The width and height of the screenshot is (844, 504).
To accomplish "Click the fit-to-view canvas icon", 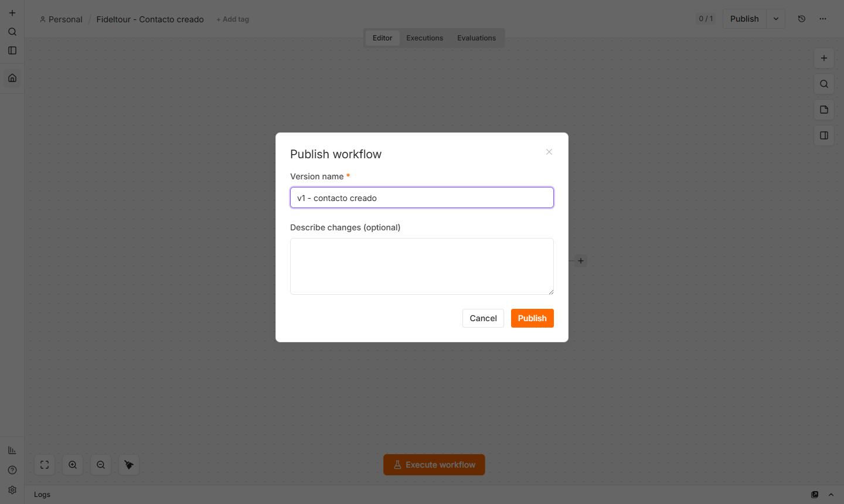I will click(x=45, y=465).
